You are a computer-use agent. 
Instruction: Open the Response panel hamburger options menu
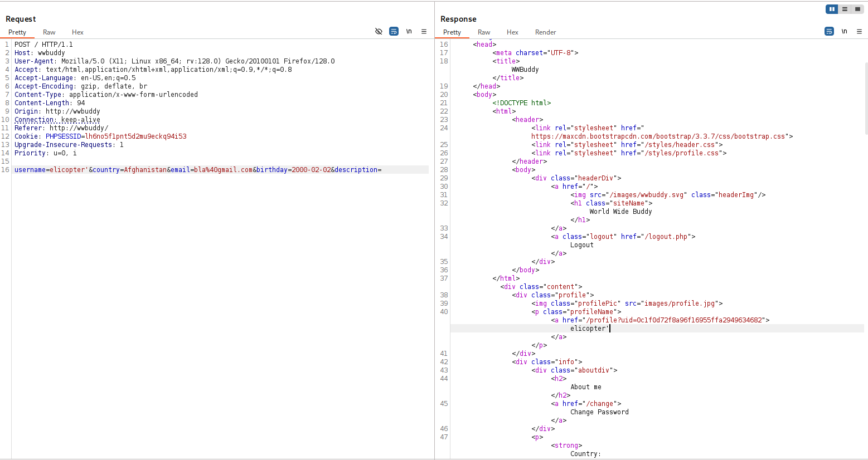coord(859,32)
